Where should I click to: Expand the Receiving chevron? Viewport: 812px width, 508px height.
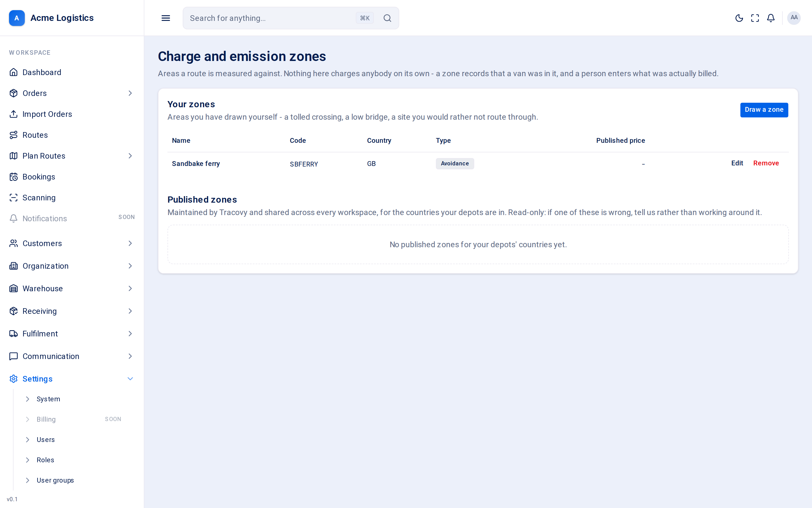click(x=130, y=311)
